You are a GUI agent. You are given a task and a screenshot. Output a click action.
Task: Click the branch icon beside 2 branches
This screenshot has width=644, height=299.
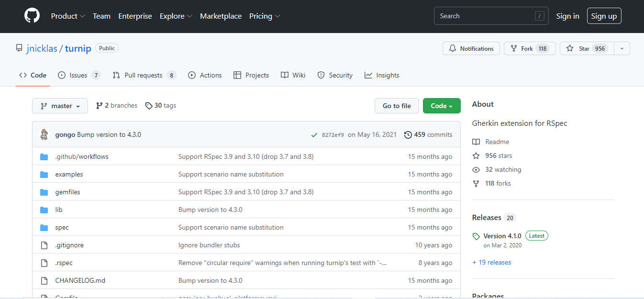(100, 106)
